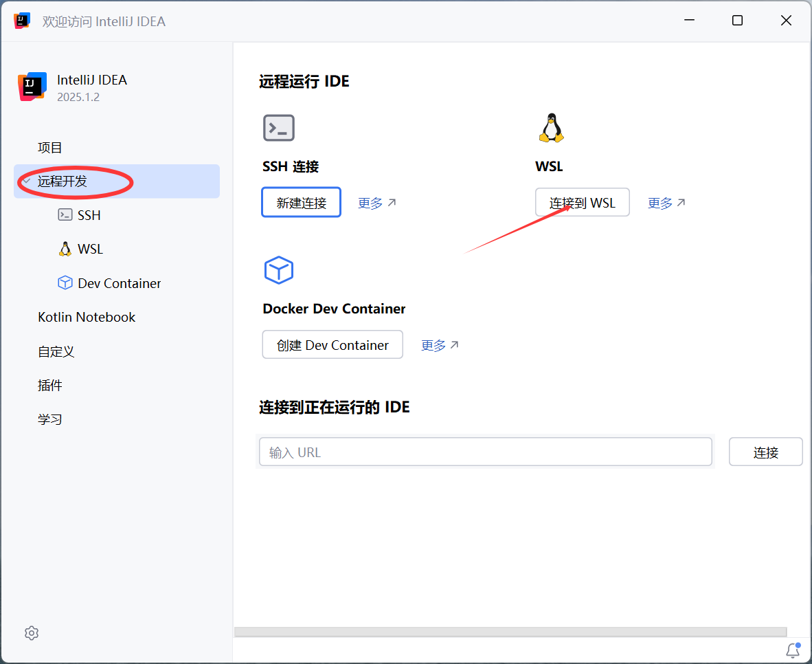Viewport: 812px width, 664px height.
Task: Open 更多 link for SSH
Action: pos(376,203)
